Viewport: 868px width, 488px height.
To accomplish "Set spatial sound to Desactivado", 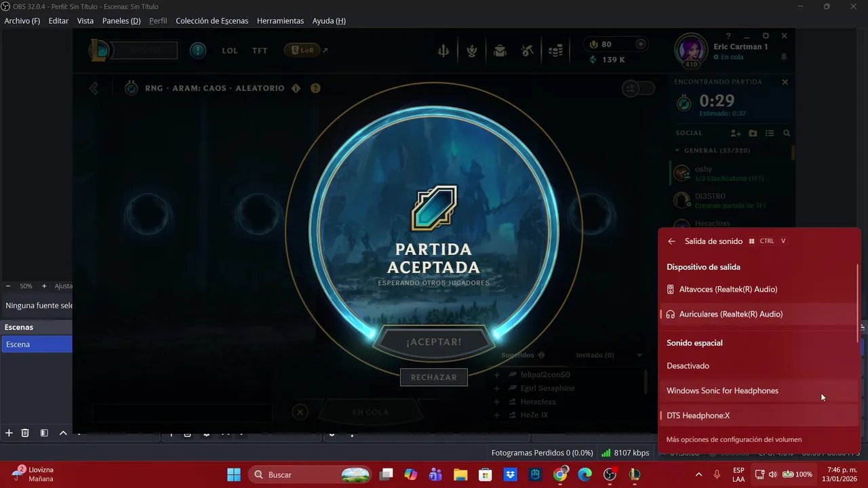I will pyautogui.click(x=758, y=366).
